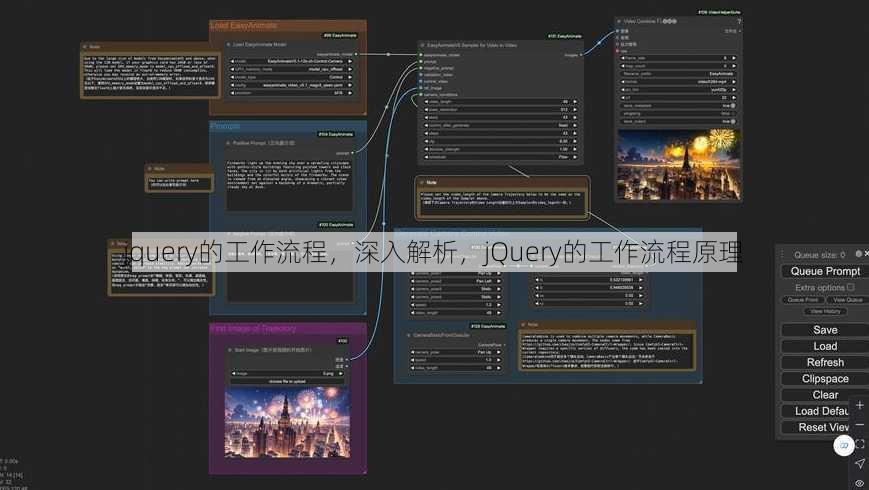Toggle the pingpong switch in Video Combine
The image size is (869, 490).
click(x=733, y=113)
